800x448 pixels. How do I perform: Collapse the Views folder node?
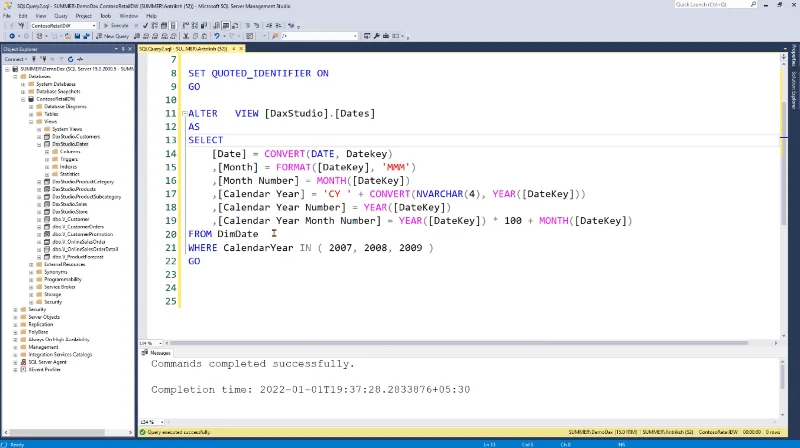click(31, 121)
